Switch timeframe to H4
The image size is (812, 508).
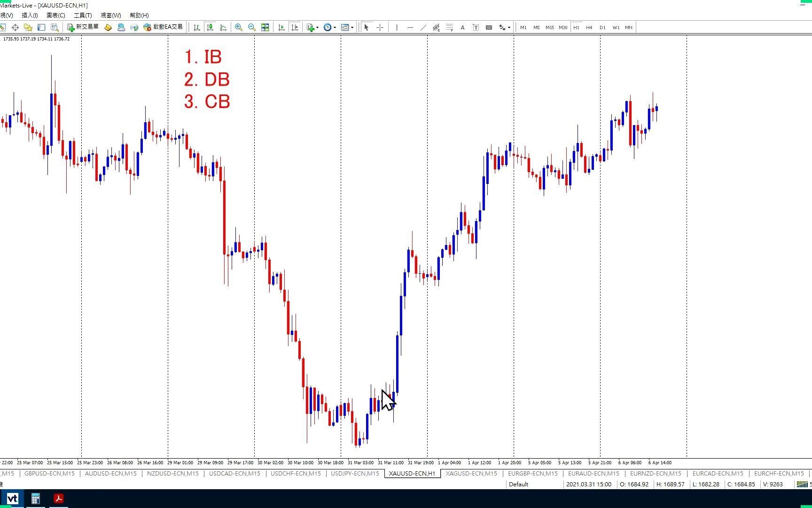589,27
